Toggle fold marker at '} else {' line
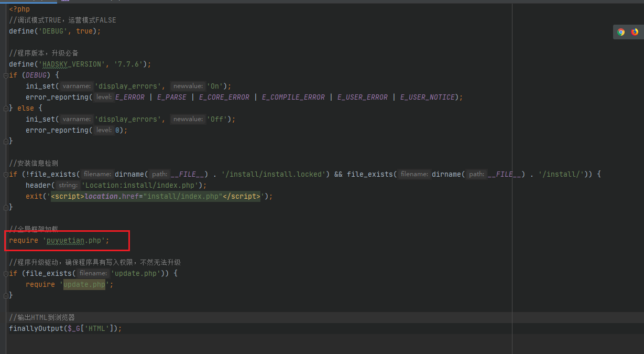The width and height of the screenshot is (644, 354). pyautogui.click(x=5, y=108)
